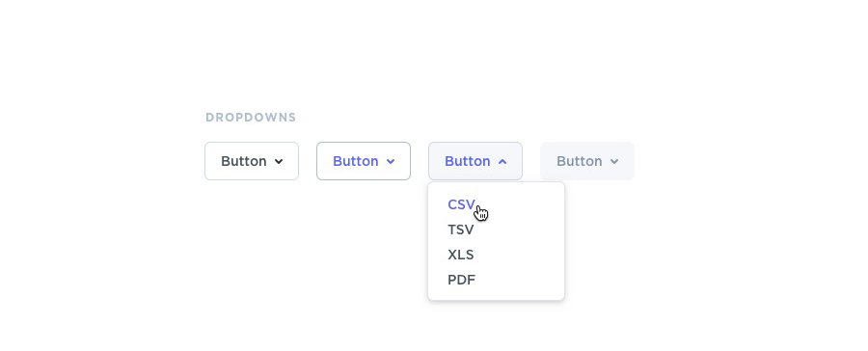Click the chevron-down icon on the purple-outlined Button
868x351 pixels.
click(x=391, y=162)
